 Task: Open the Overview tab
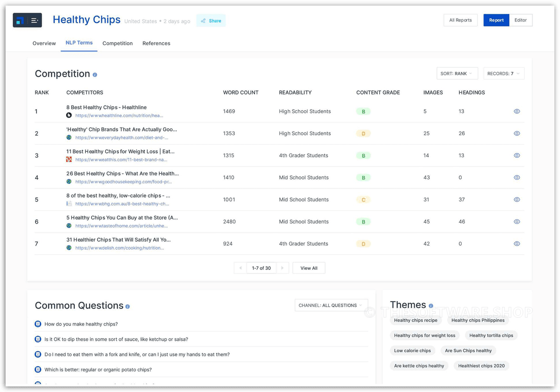[44, 43]
